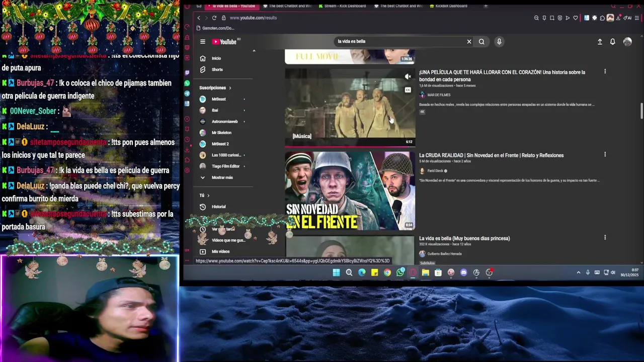Toggle the tray microphone icon

588,273
